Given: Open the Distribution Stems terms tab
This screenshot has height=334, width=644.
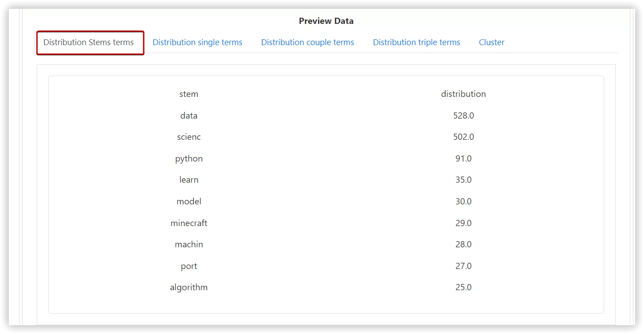Looking at the screenshot, I should pyautogui.click(x=89, y=42).
